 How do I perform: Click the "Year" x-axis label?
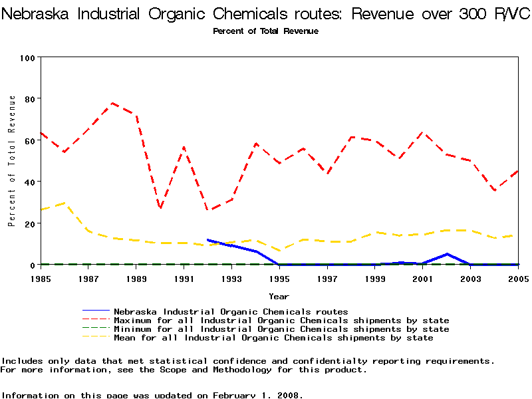(279, 296)
